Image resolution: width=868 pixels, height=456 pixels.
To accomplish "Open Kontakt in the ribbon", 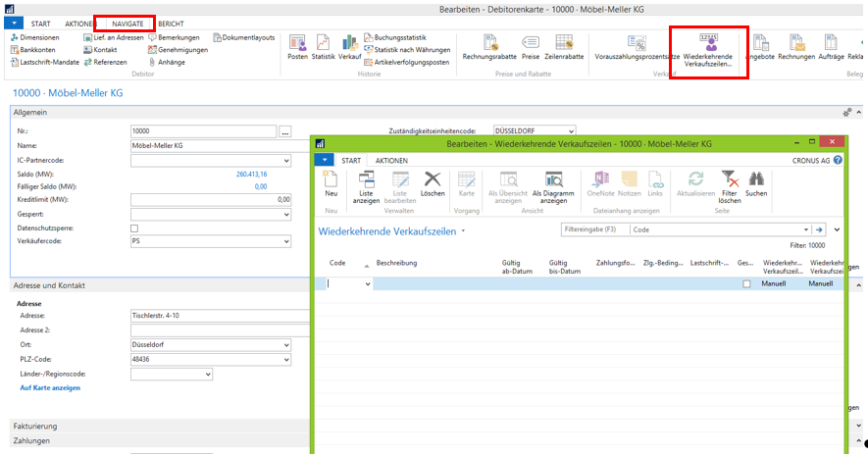I will click(100, 50).
